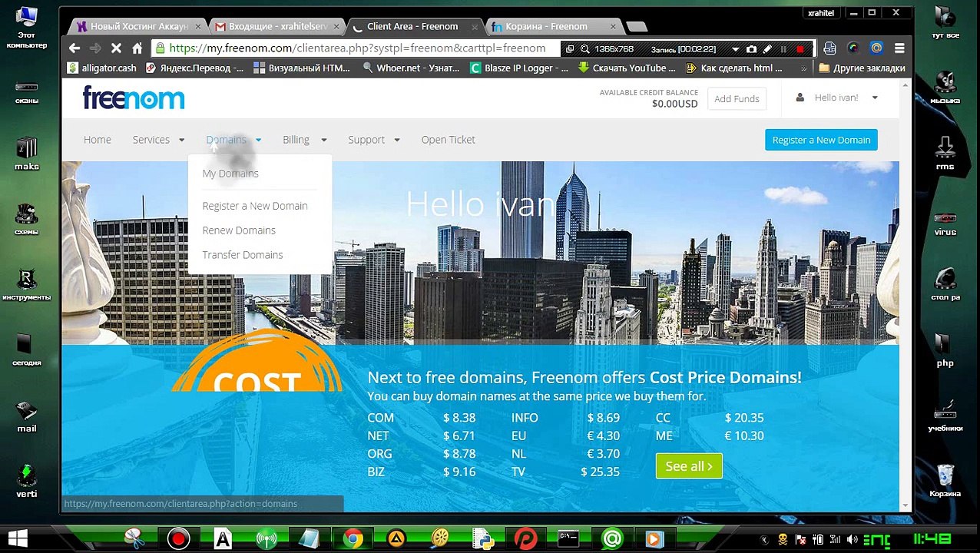Screen dimensions: 980x553
Task: Open the php desktop shortcut
Action: [x=945, y=349]
